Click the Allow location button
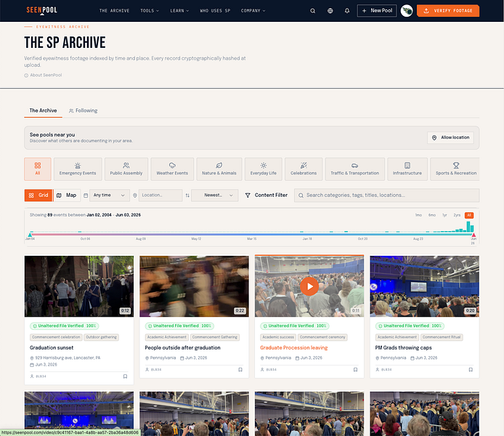The width and height of the screenshot is (504, 436). click(450, 137)
